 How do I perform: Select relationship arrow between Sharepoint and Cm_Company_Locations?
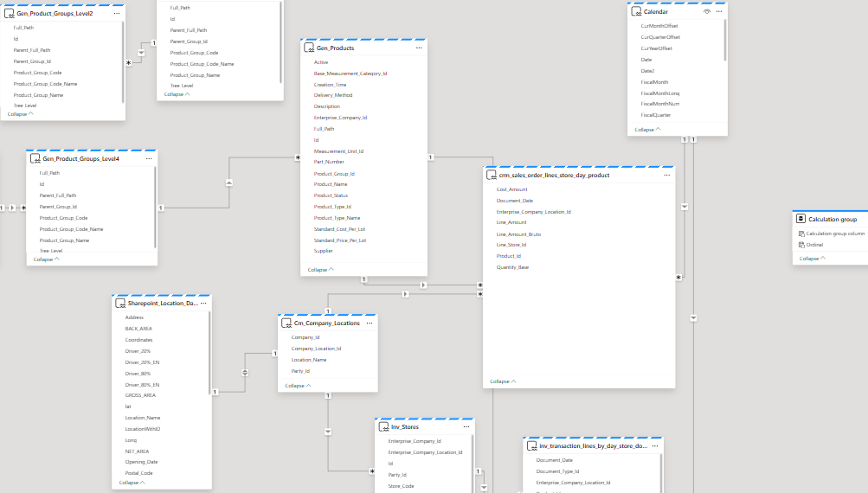(245, 373)
